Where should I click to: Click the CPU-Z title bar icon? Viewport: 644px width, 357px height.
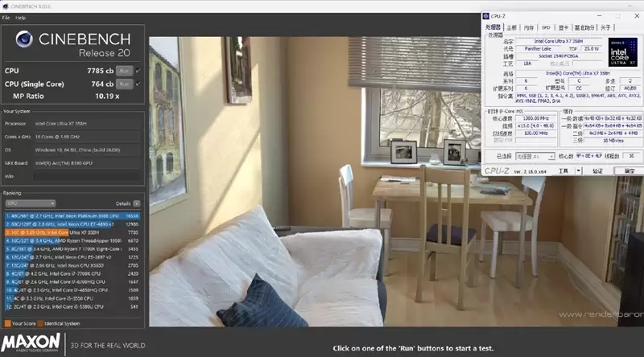point(488,15)
